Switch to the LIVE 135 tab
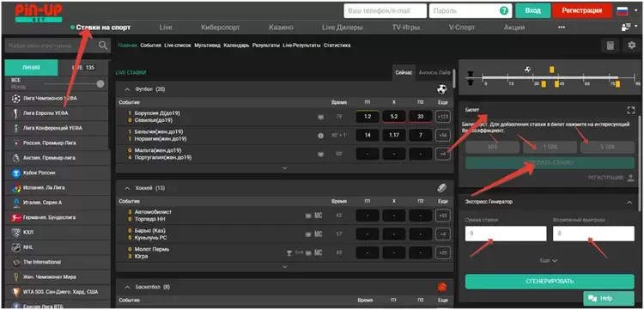 [83, 68]
